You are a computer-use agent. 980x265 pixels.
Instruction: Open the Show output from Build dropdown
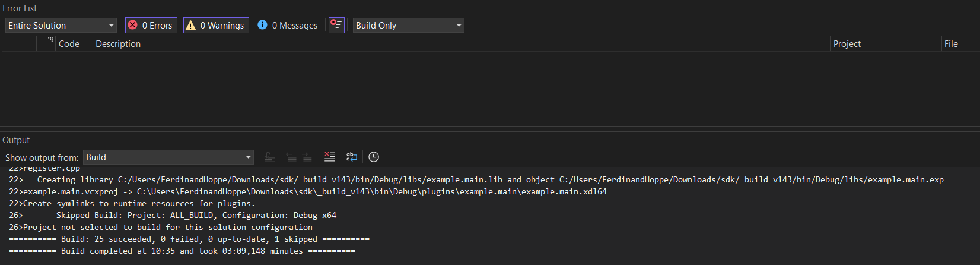168,157
